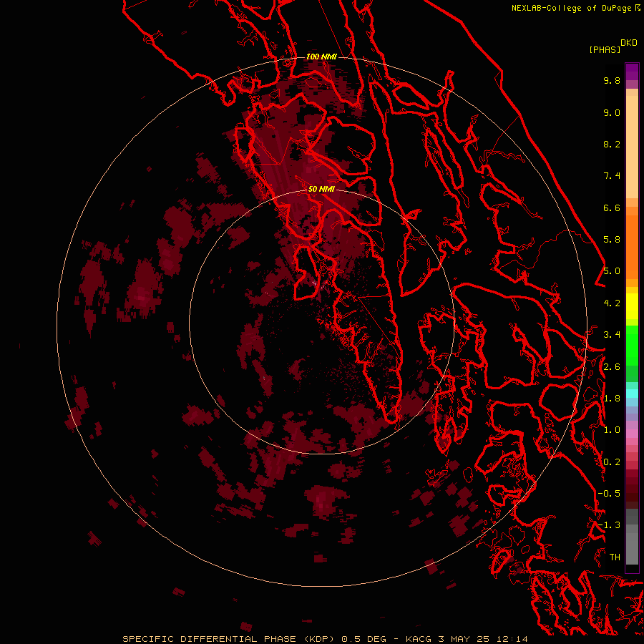Pick the pink band on color scale

[x=632, y=434]
